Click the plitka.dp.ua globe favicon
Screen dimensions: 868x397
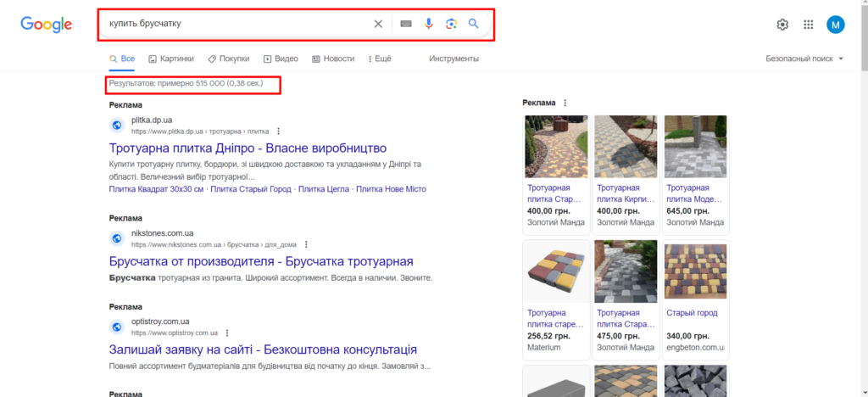117,126
